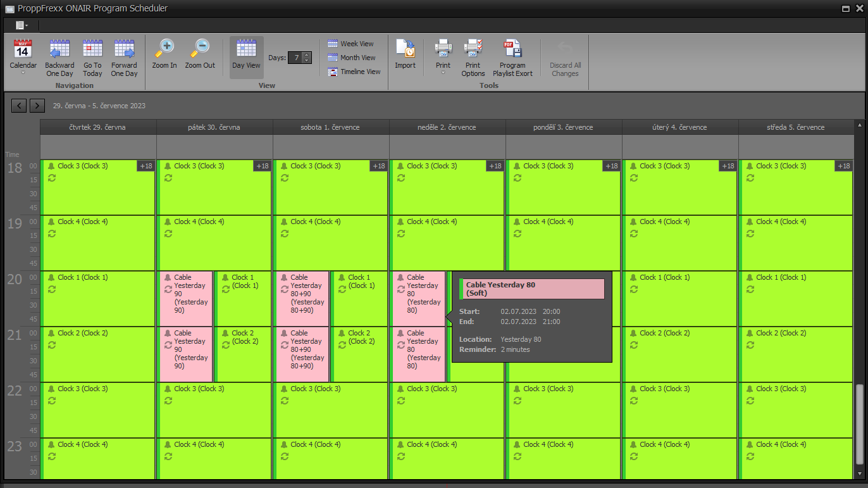Click tooltip title Cable Yesterday 80 (Soft)
The width and height of the screenshot is (868, 488).
point(532,289)
